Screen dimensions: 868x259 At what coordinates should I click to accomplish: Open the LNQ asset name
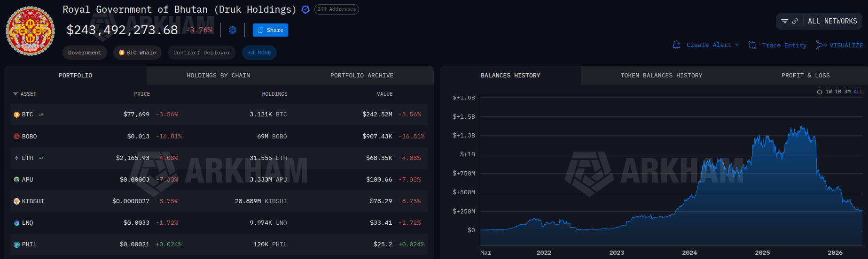[x=27, y=223]
